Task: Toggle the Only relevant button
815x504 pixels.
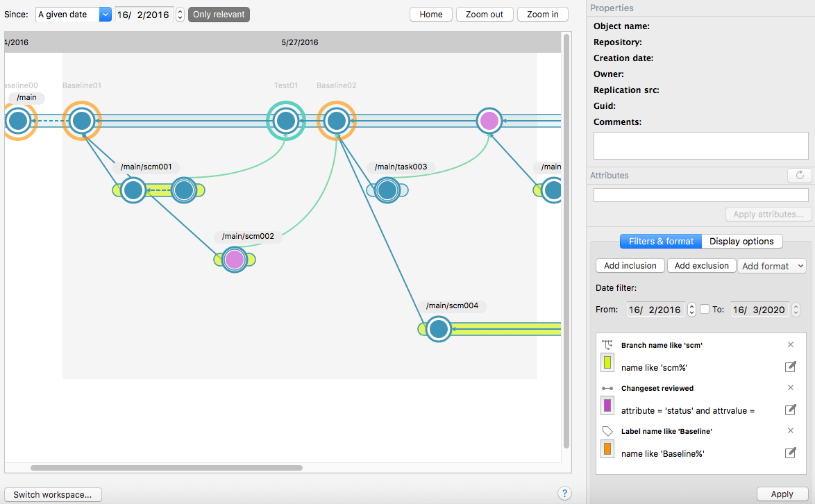Action: coord(219,15)
